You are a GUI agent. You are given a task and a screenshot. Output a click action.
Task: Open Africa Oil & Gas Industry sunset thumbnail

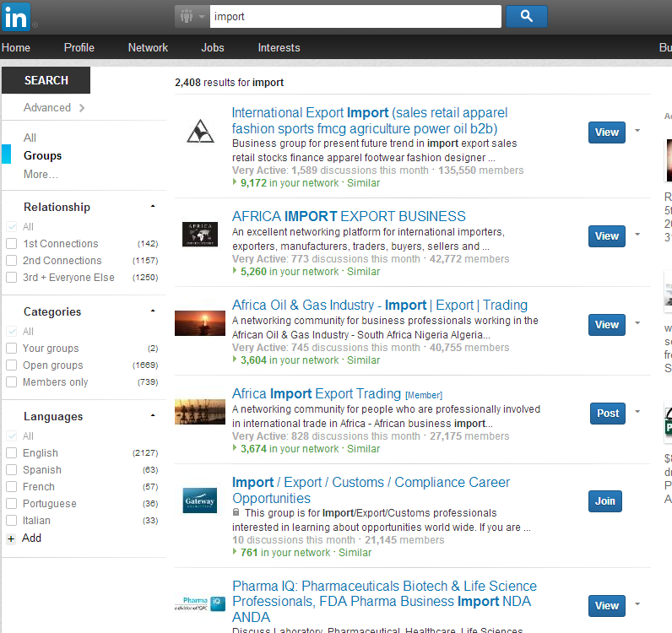point(200,323)
